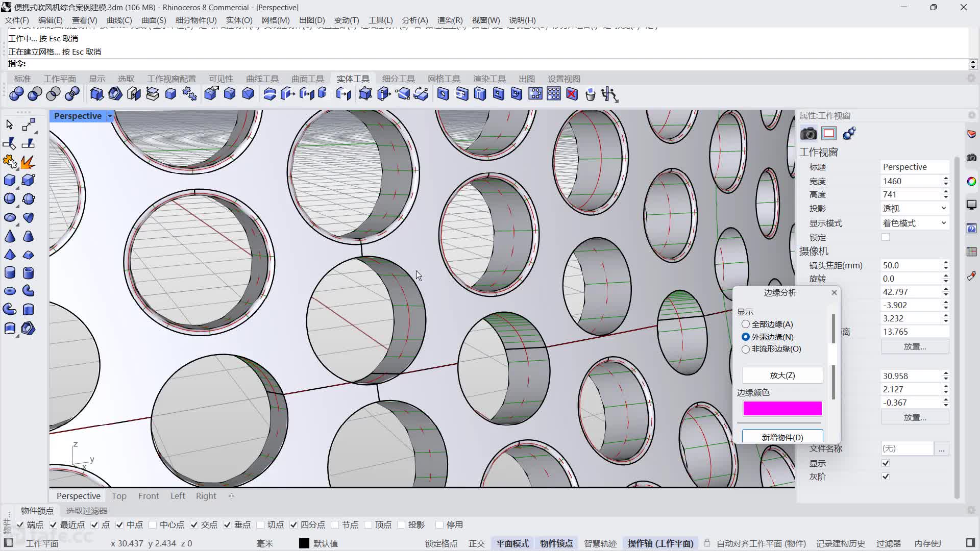The image size is (980, 551).
Task: Increase the 宽度 width stepper
Action: pyautogui.click(x=946, y=179)
